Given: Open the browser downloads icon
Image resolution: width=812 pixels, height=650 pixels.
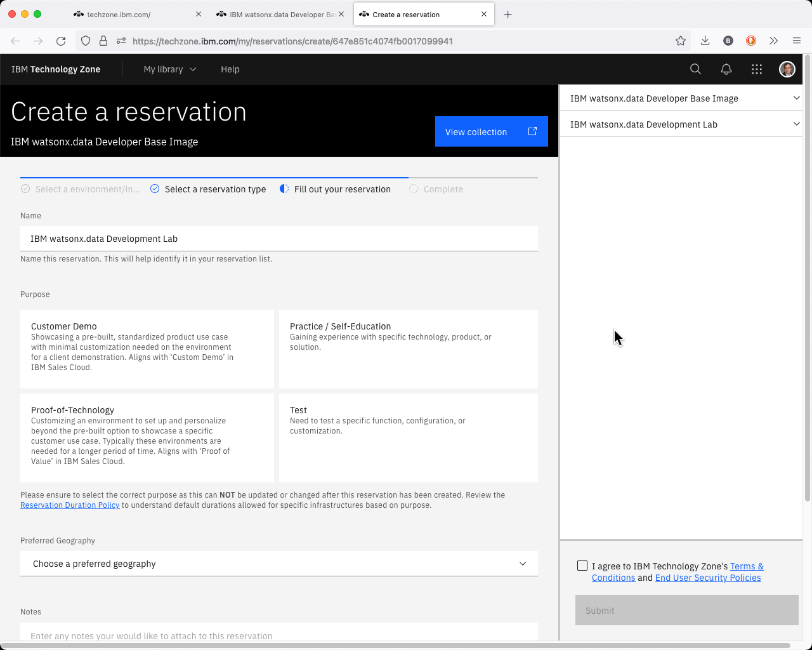Looking at the screenshot, I should tap(705, 41).
